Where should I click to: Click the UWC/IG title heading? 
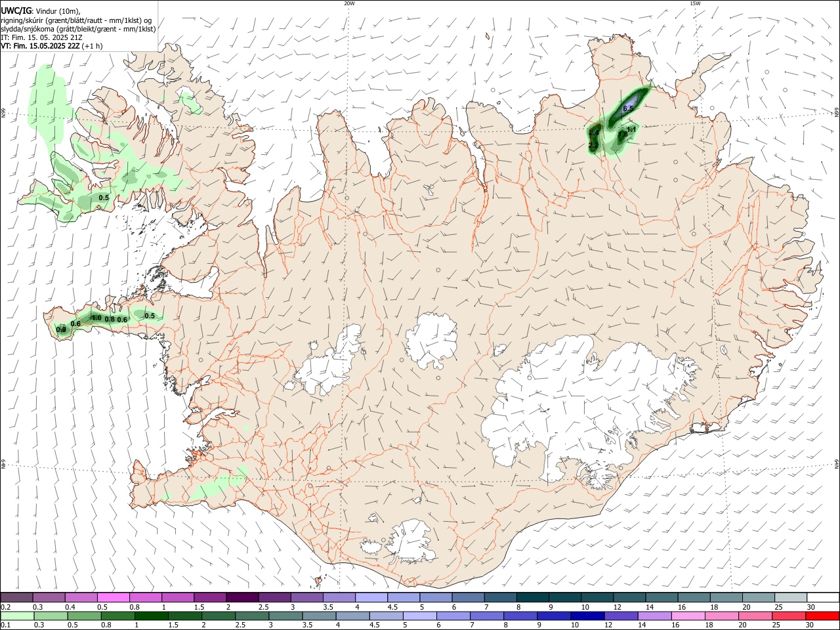pos(16,10)
